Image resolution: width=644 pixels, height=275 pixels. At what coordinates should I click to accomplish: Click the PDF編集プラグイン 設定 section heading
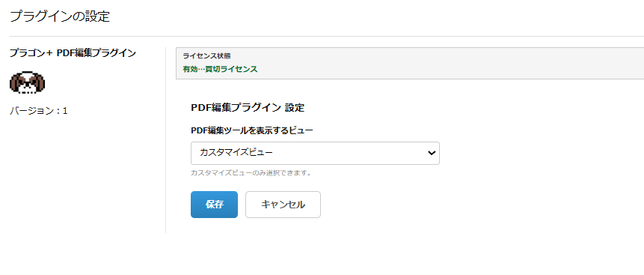point(248,108)
